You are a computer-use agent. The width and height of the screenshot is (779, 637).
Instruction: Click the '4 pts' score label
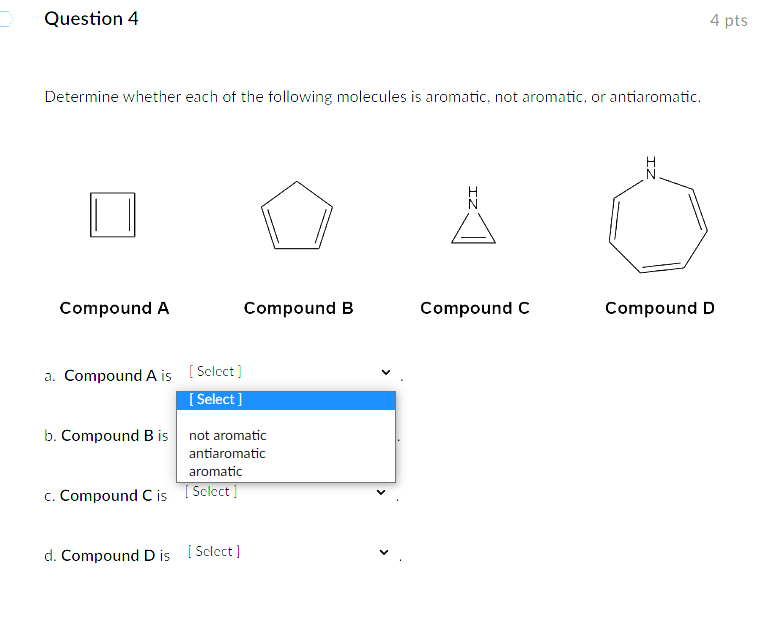[728, 20]
